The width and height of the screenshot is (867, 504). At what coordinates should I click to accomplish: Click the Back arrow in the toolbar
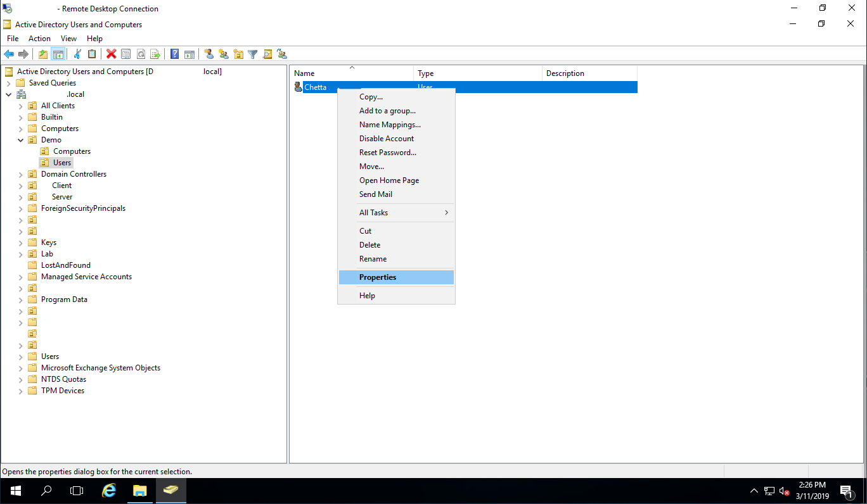(9, 54)
